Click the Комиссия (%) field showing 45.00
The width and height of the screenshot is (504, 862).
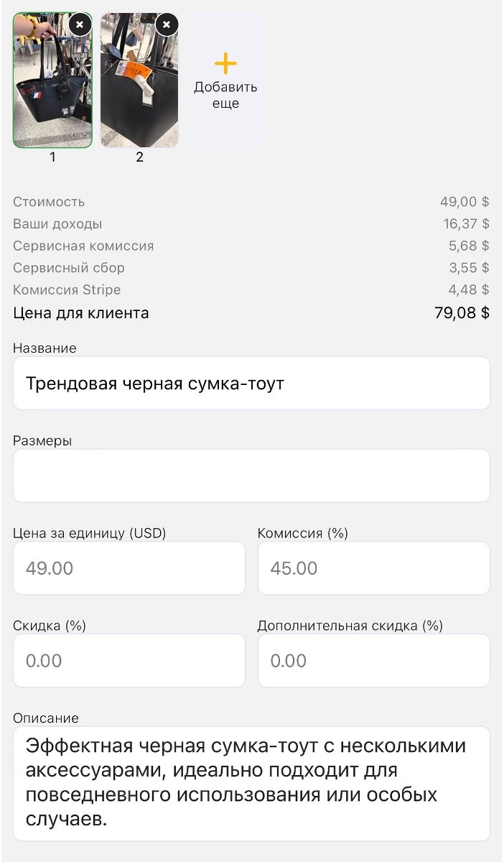pyautogui.click(x=373, y=567)
